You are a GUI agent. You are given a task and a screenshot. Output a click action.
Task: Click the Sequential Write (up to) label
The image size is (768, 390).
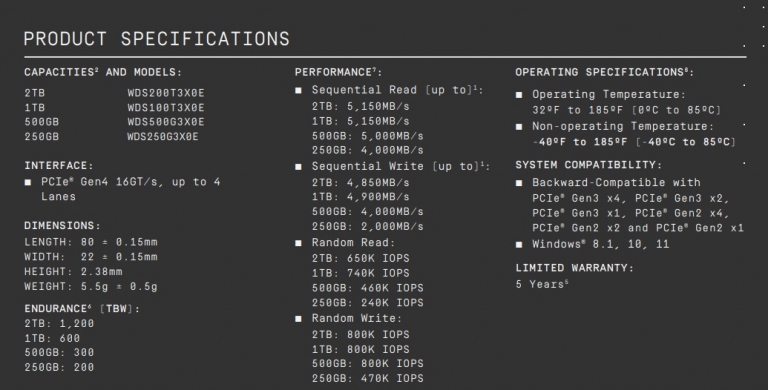401,167
